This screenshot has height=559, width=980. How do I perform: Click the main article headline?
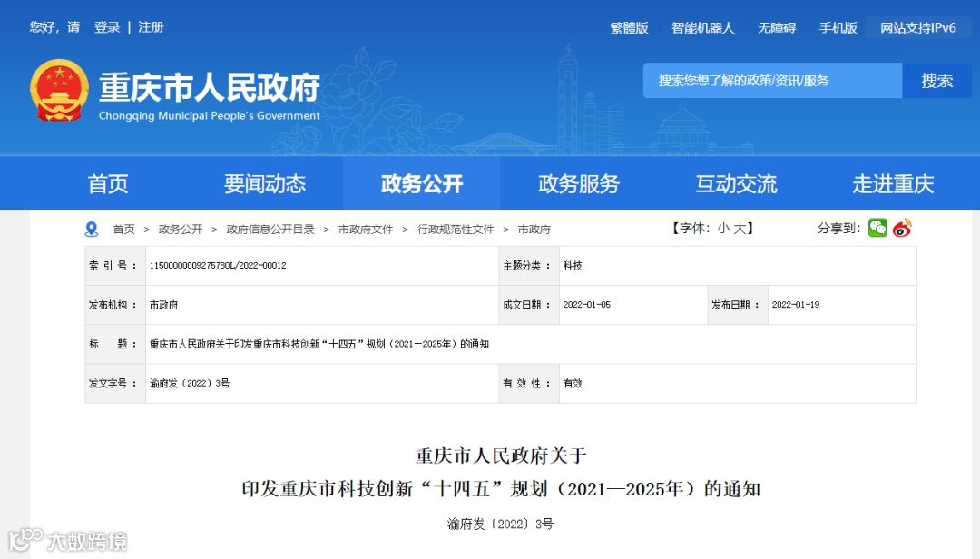[x=501, y=472]
